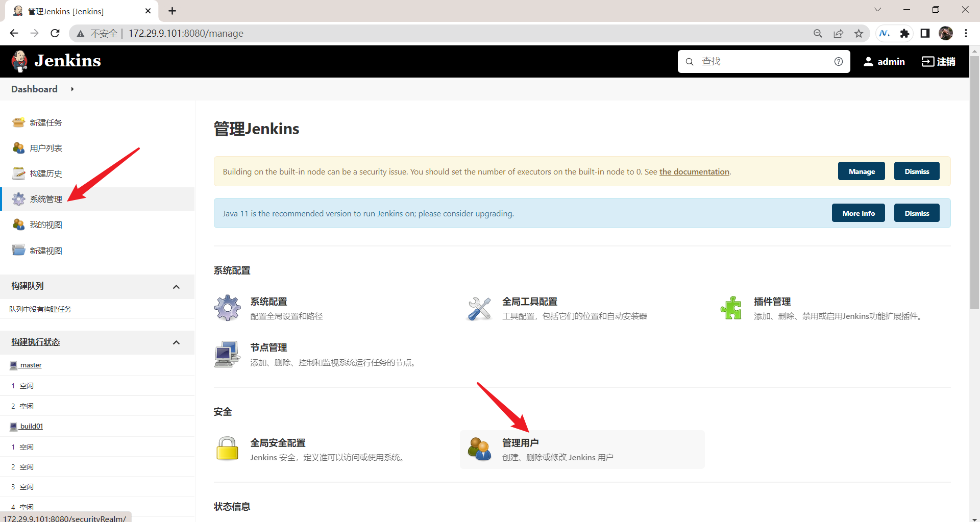Click the share page icon
The image size is (980, 522).
pos(838,33)
